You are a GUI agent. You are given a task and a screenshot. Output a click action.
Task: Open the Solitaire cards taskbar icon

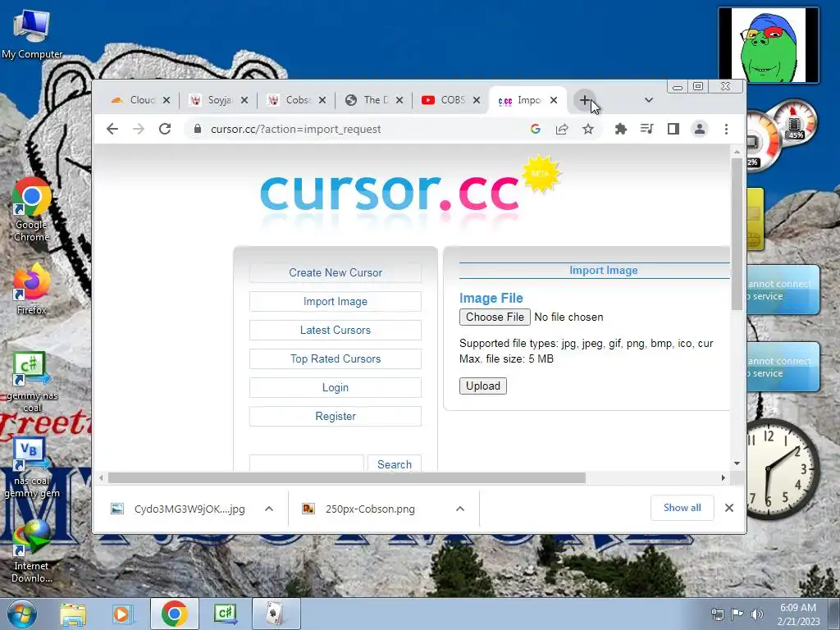coord(276,614)
